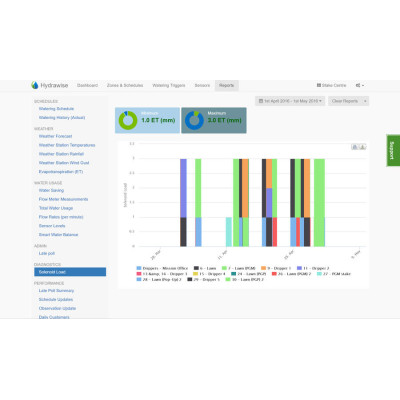Viewport: 400px width, 400px height.
Task: Click the short cyan PGM stake bar in chart
Action: 229,232
